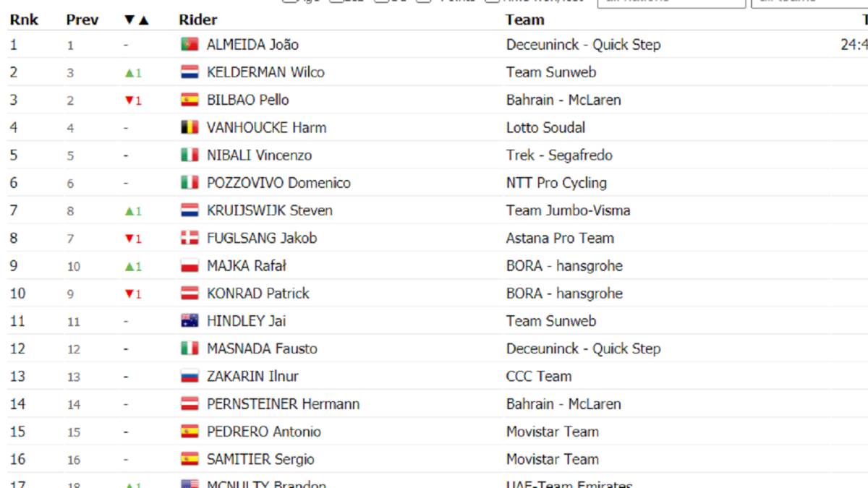The width and height of the screenshot is (868, 488).
Task: Open rider page for PERNSTEINER Hermann
Action: click(283, 404)
